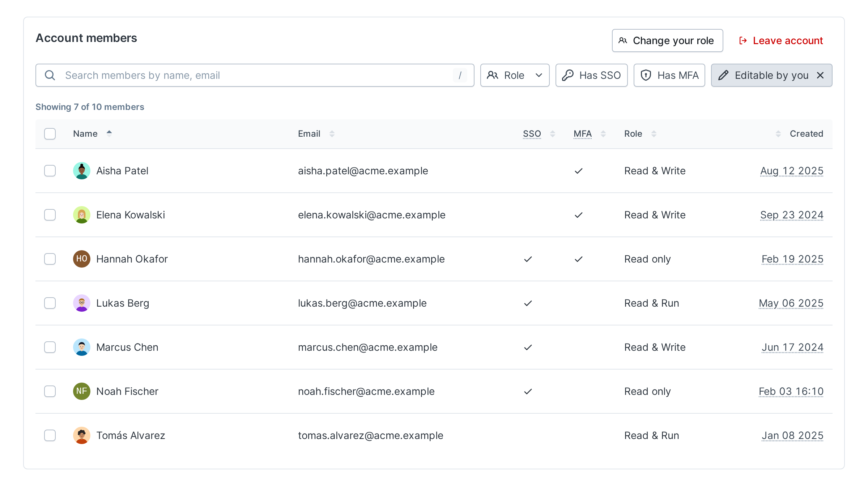The image size is (868, 486).
Task: Click Leave account
Action: coord(781,40)
